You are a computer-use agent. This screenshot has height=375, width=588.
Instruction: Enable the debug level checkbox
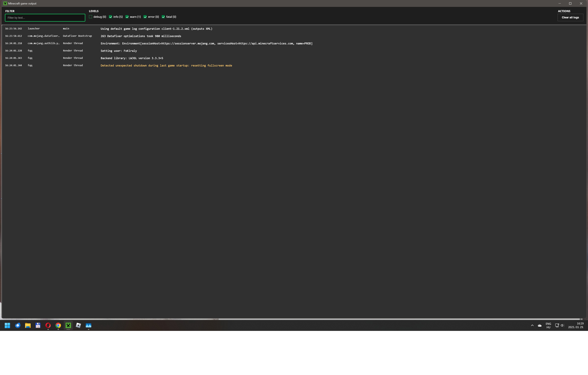[91, 17]
